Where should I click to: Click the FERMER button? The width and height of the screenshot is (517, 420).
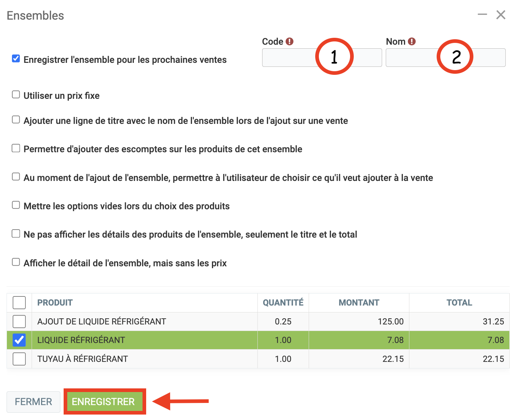(33, 402)
